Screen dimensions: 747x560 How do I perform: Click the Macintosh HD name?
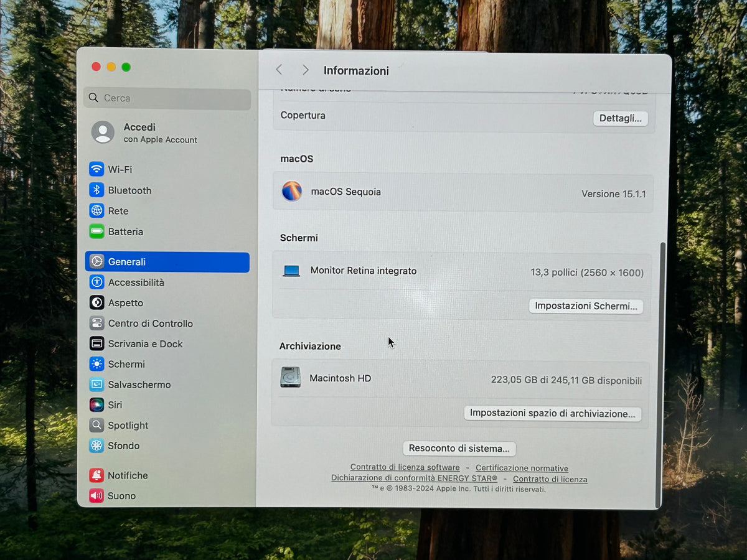[x=340, y=378]
